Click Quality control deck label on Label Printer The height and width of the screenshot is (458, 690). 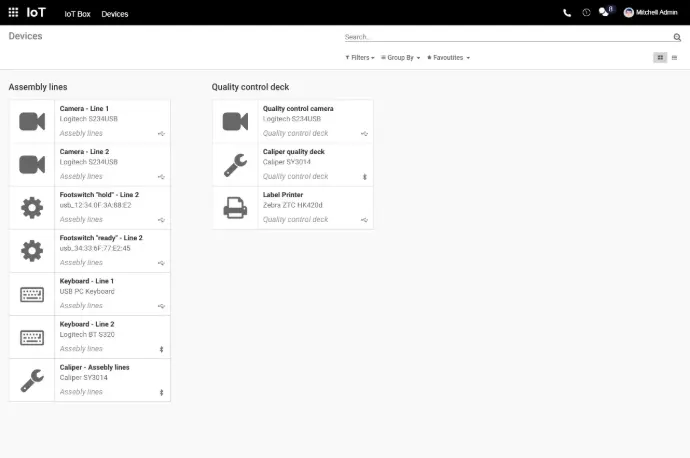coord(295,220)
